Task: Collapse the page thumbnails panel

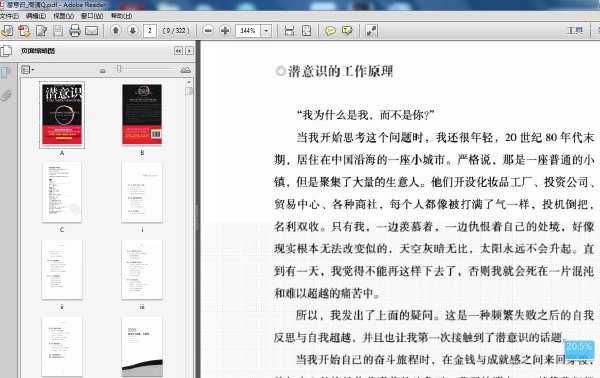Action: click(178, 51)
